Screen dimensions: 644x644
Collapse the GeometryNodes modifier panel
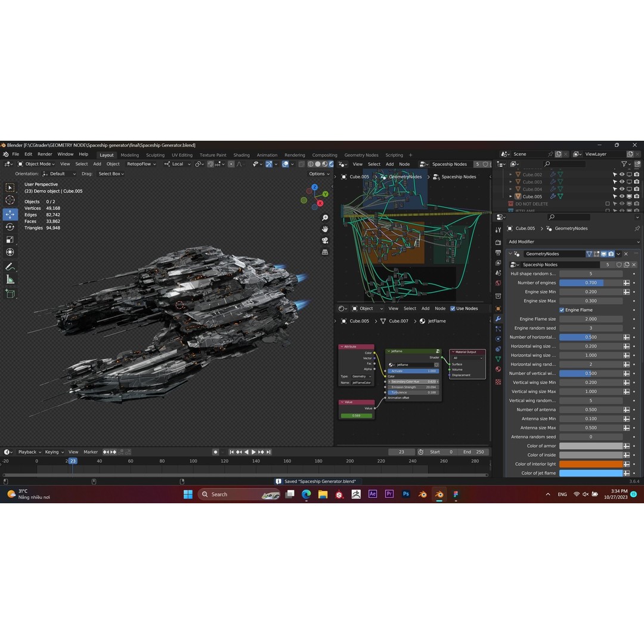[510, 254]
